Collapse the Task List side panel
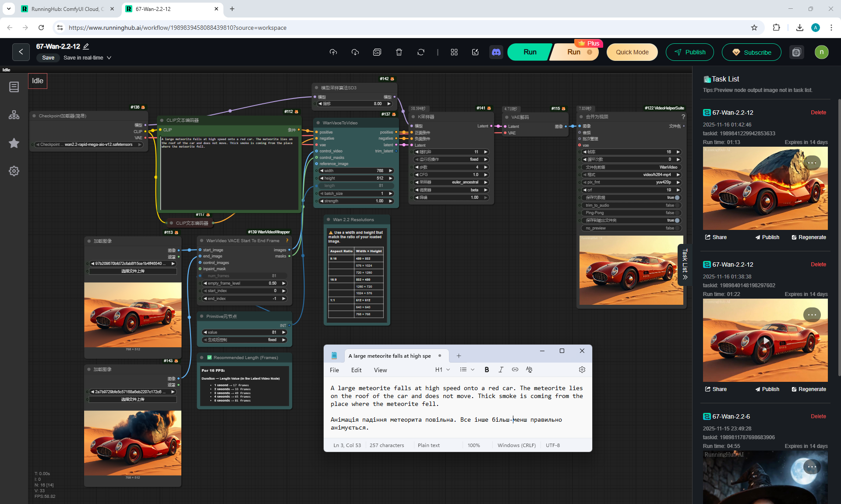Viewport: 841px width, 504px height. pyautogui.click(x=685, y=264)
